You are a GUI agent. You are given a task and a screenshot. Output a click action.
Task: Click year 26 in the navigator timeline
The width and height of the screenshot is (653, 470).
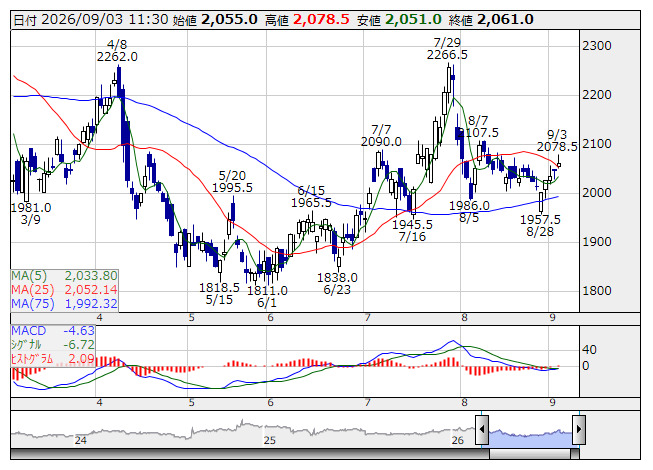click(x=458, y=440)
